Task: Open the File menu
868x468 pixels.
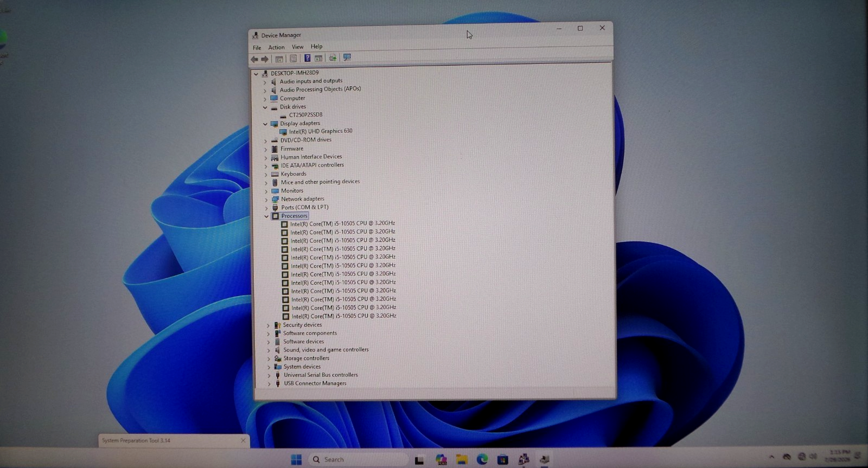Action: point(257,48)
